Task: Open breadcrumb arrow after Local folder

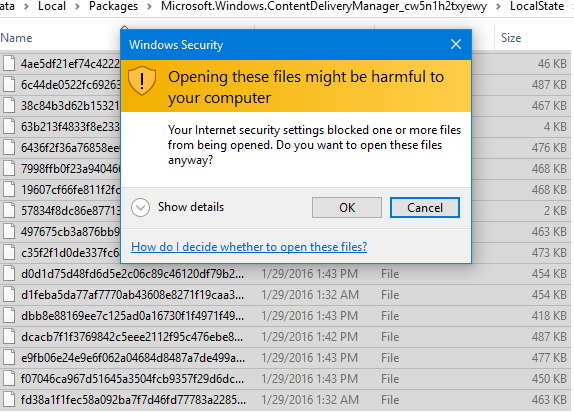Action: 77,6
